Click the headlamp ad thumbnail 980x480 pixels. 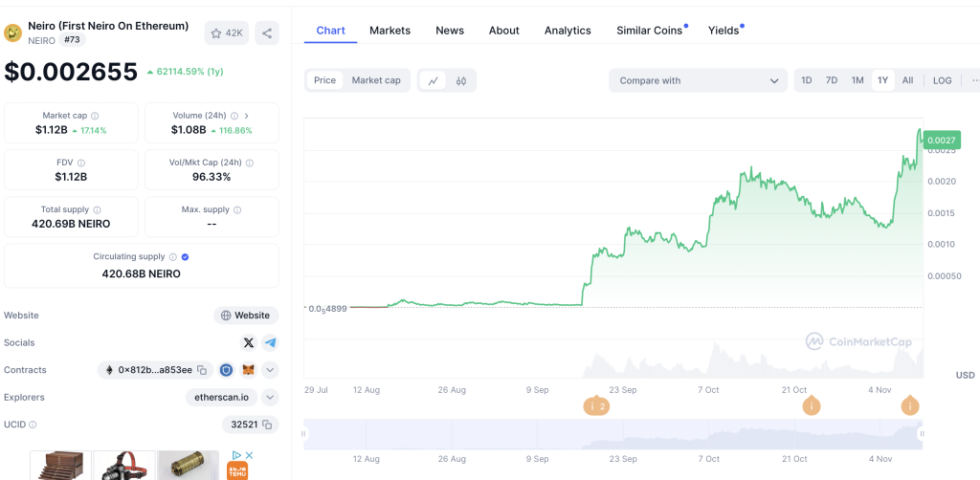[x=124, y=466]
